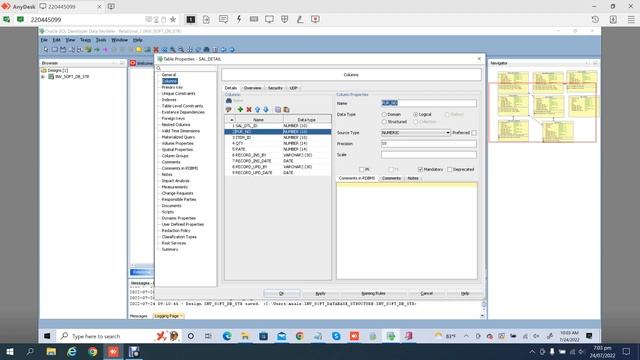Open Chrome in local taskbar
640x360 pixels.
[x=93, y=351]
